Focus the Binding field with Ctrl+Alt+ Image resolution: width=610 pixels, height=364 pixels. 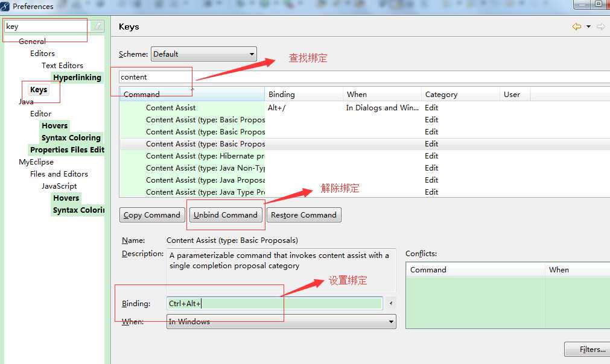pyautogui.click(x=275, y=303)
